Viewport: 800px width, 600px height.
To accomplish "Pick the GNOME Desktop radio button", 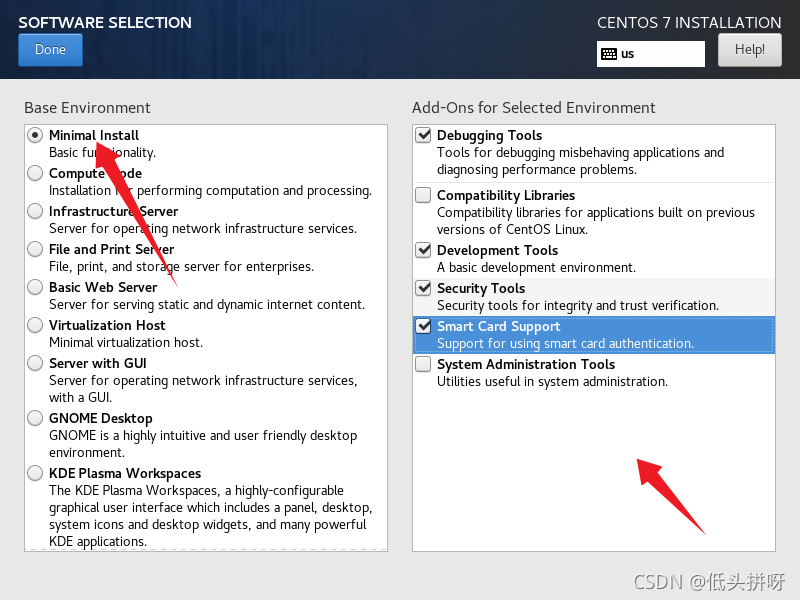I will (35, 418).
